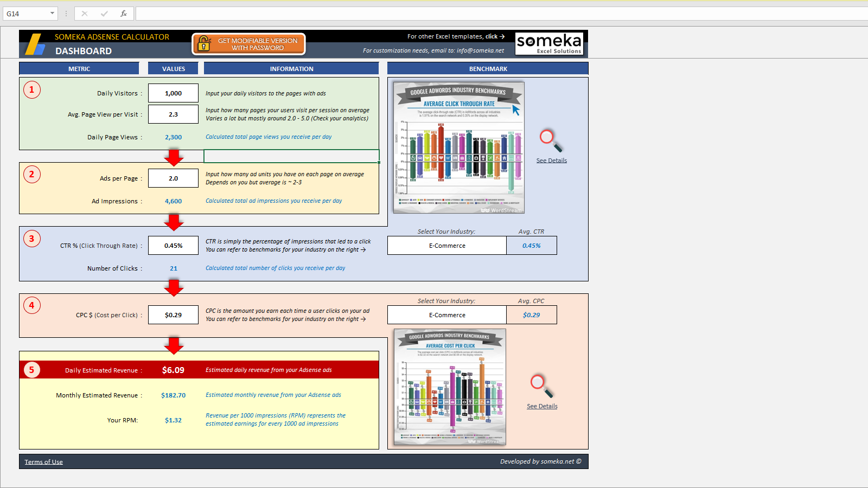Click the other Excel templates link text
Viewport: 868px width, 488px height.
[456, 36]
